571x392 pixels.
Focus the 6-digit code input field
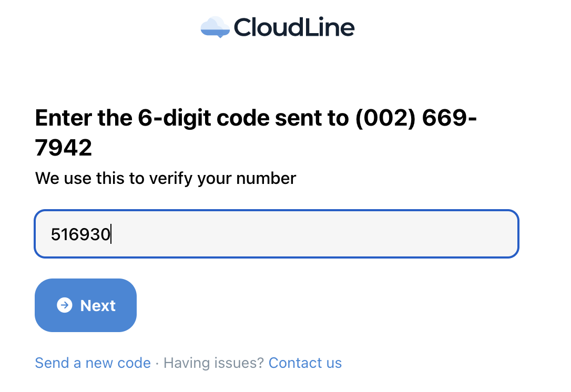tap(277, 234)
